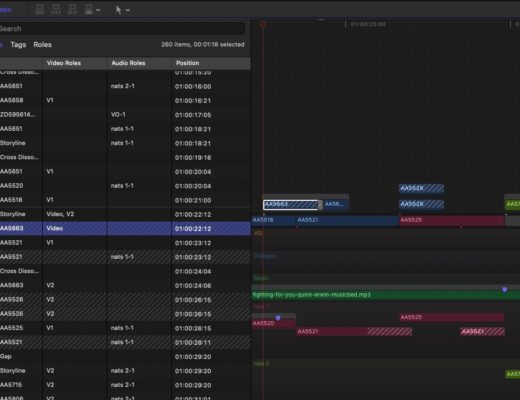Select the AA56... clip beside AA5663
This screenshot has height=400, width=520.
point(336,204)
